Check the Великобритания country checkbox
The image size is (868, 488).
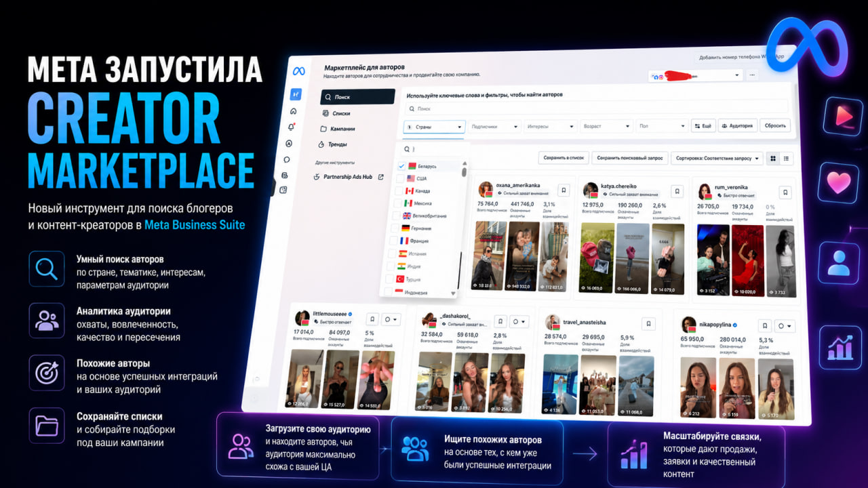(x=395, y=216)
